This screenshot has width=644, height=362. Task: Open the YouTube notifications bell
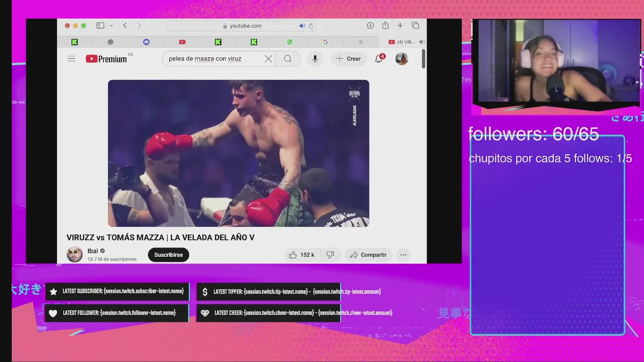[x=379, y=59]
